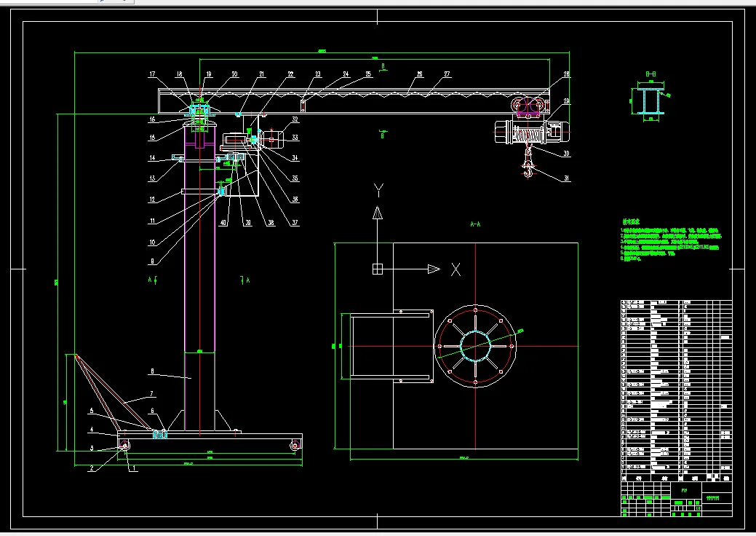756x536 pixels.
Task: Click part callout number 25
Action: pos(369,74)
